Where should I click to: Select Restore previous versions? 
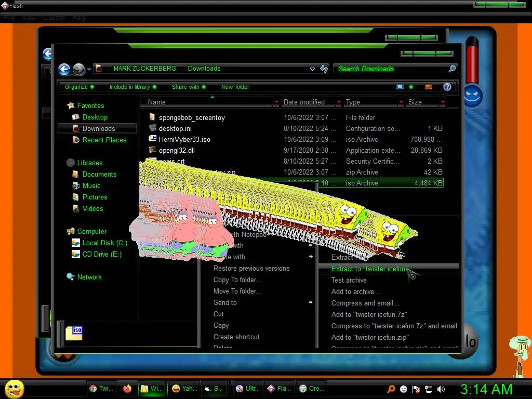[x=251, y=269]
